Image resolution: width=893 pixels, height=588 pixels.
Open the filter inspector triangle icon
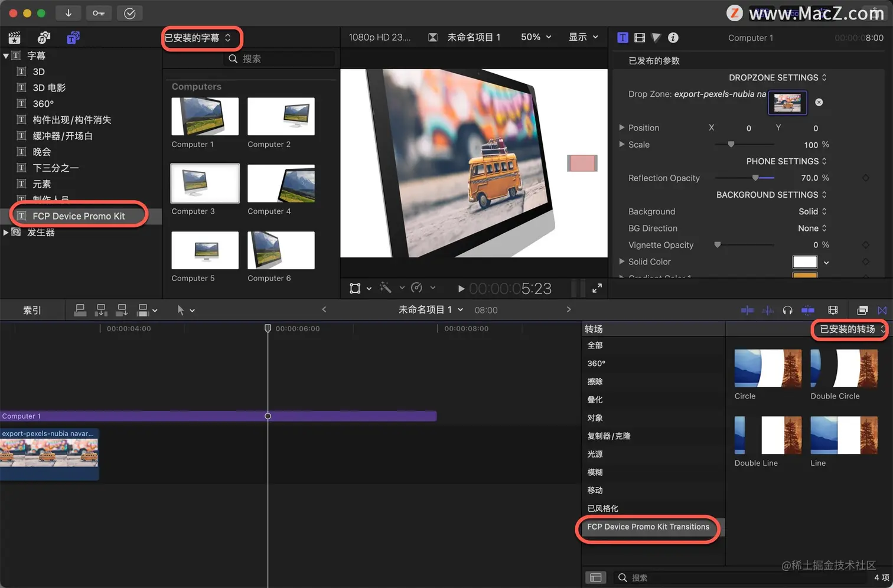tap(656, 38)
